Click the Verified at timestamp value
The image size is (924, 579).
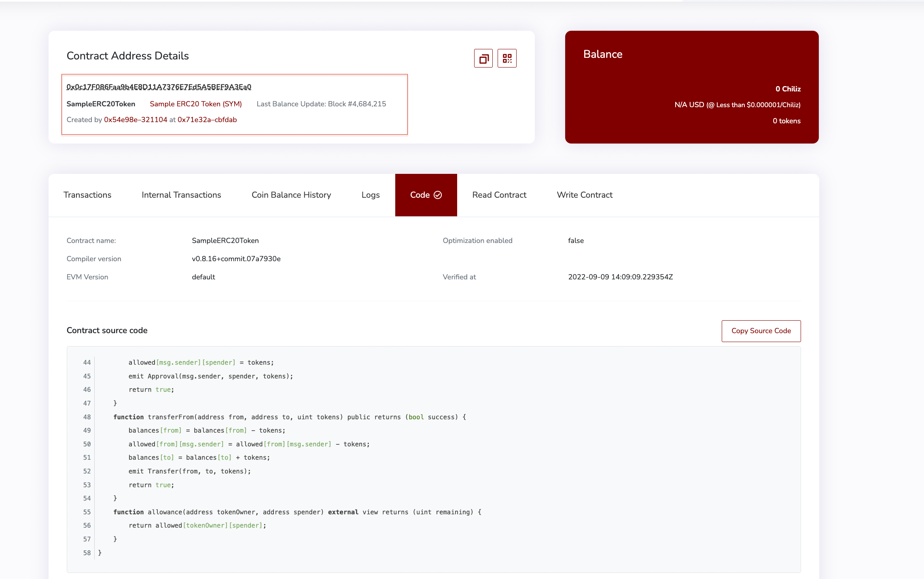pyautogui.click(x=620, y=277)
